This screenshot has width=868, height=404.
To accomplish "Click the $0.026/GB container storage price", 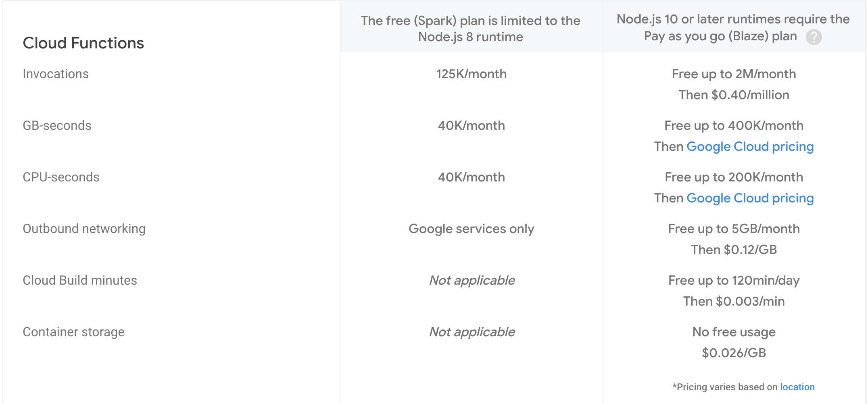I will tap(734, 353).
